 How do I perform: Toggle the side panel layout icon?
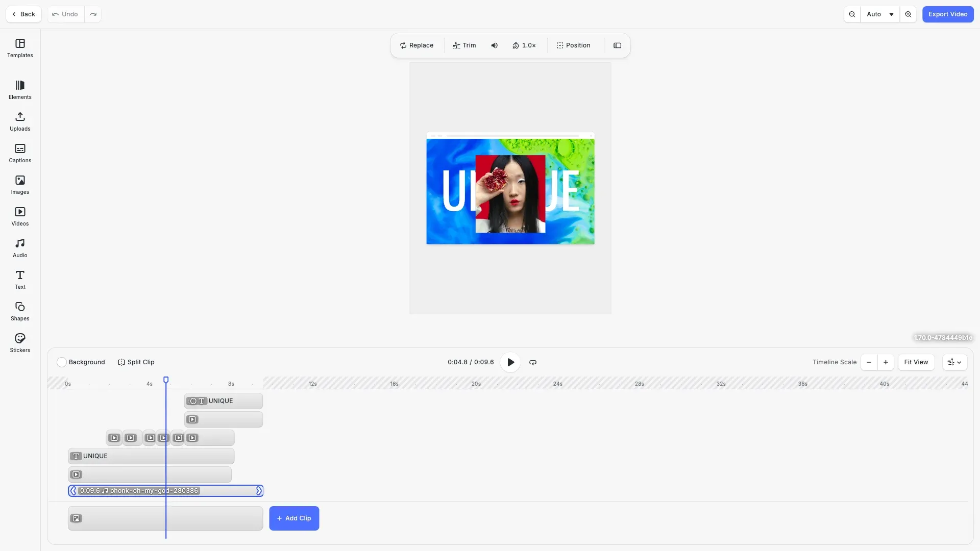617,45
